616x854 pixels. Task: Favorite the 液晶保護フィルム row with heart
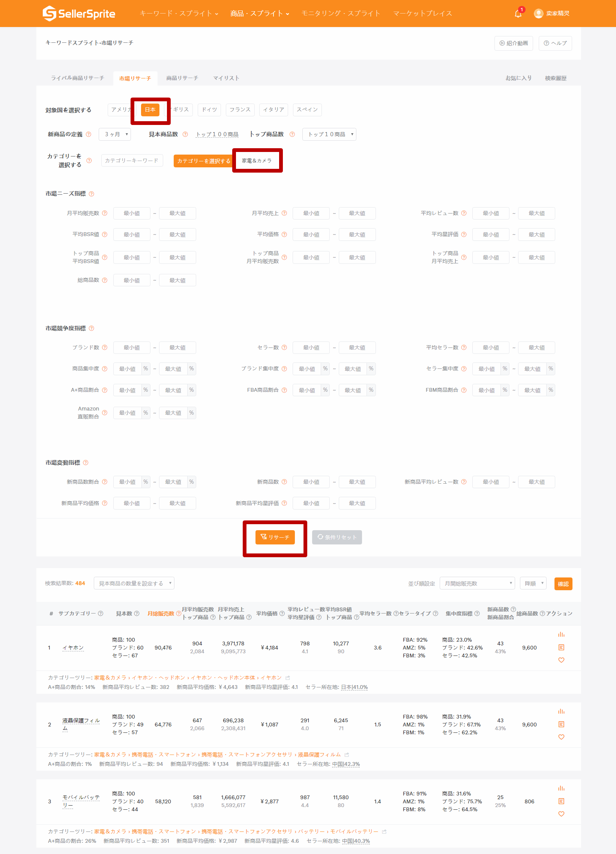[x=561, y=737]
